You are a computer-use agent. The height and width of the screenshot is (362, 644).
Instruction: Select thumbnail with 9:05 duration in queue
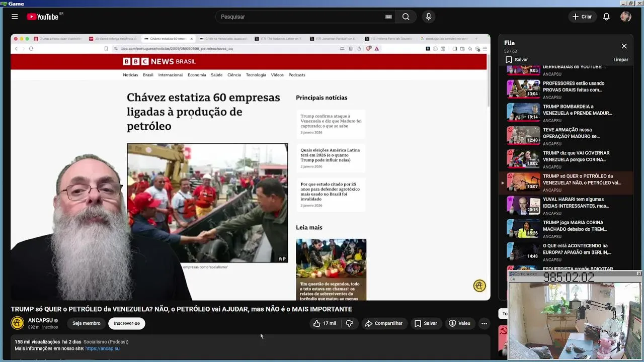pyautogui.click(x=523, y=69)
